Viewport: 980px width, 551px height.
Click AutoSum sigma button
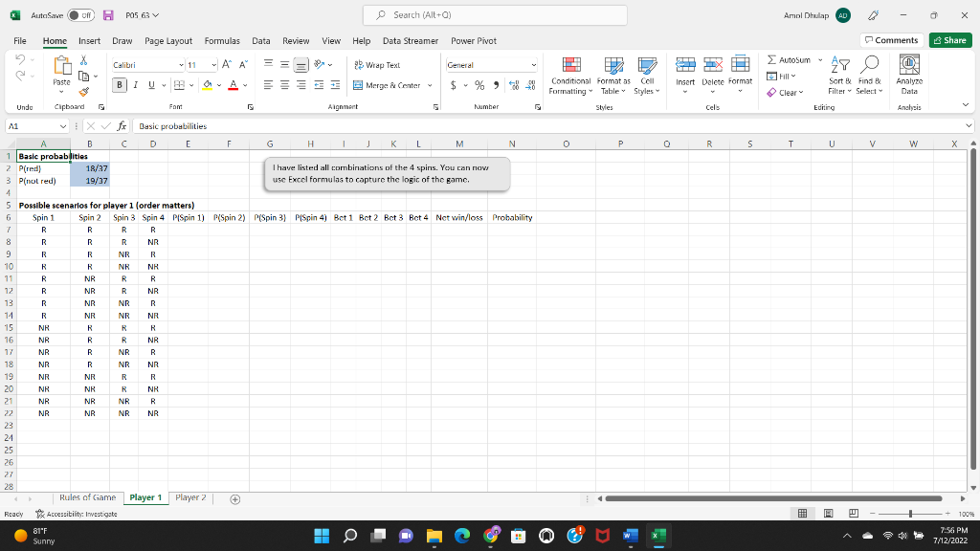tap(789, 60)
